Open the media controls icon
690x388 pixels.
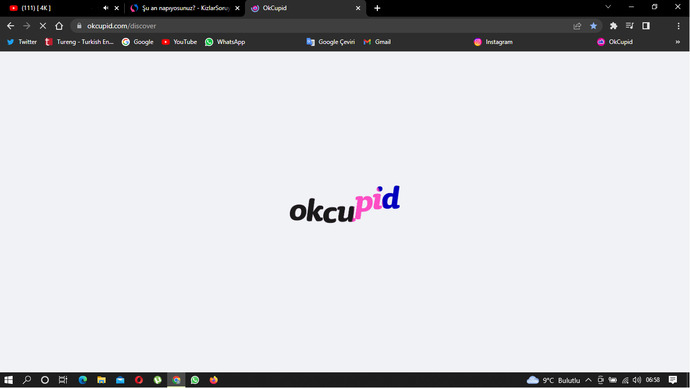(x=630, y=26)
